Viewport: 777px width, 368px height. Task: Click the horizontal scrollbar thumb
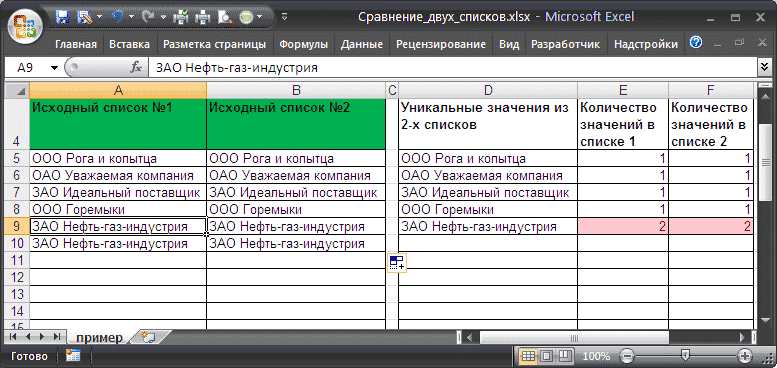[x=574, y=338]
